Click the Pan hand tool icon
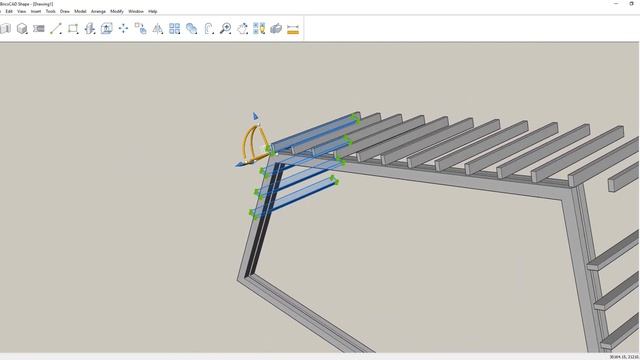 pyautogui.click(x=242, y=28)
